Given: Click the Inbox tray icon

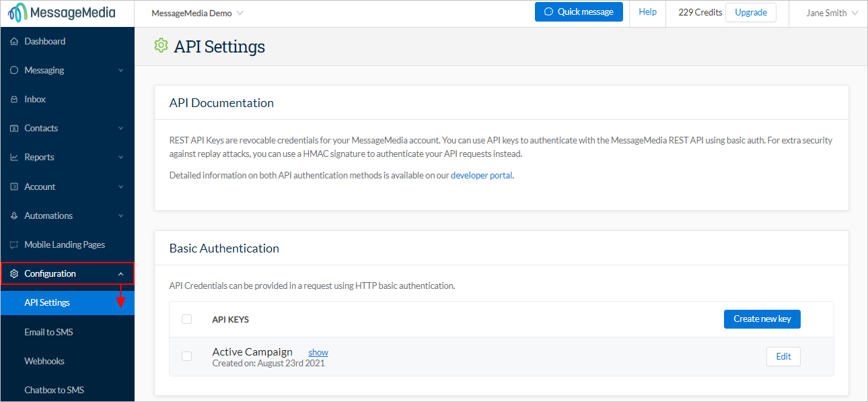Looking at the screenshot, I should (14, 99).
